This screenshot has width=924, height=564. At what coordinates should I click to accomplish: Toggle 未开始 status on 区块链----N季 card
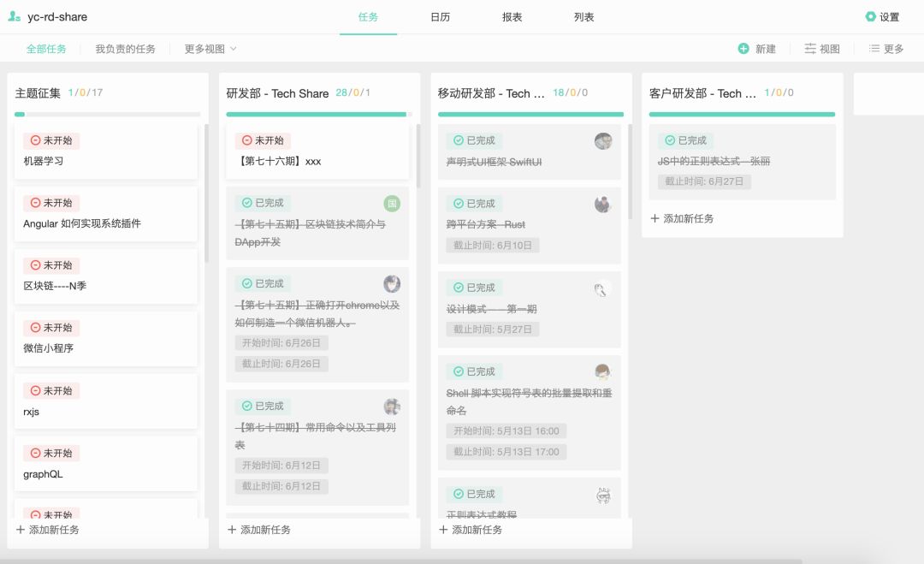point(51,265)
